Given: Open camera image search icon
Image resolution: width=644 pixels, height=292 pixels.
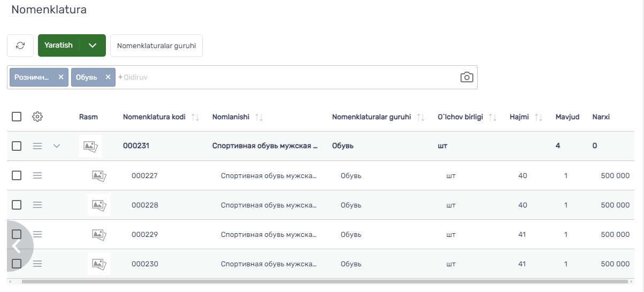Looking at the screenshot, I should pyautogui.click(x=466, y=77).
